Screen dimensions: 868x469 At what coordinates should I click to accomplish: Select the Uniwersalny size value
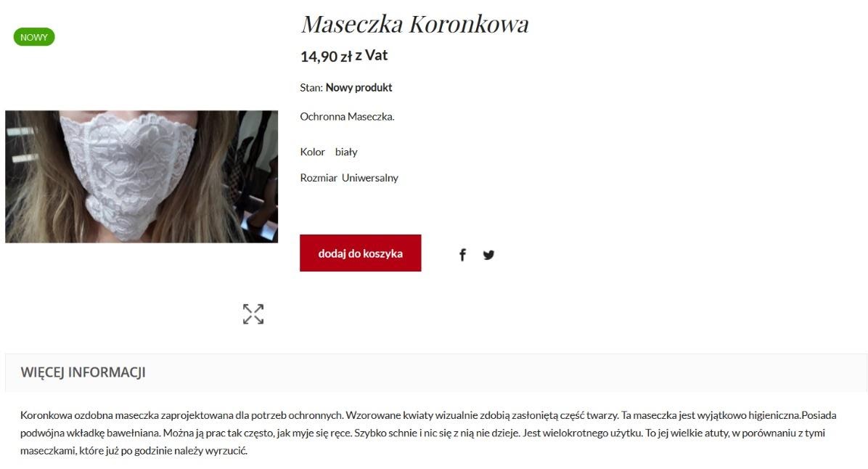[x=370, y=178]
